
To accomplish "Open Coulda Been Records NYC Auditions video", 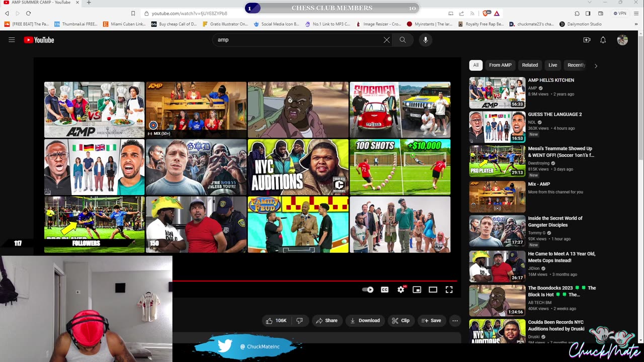I will (556, 325).
